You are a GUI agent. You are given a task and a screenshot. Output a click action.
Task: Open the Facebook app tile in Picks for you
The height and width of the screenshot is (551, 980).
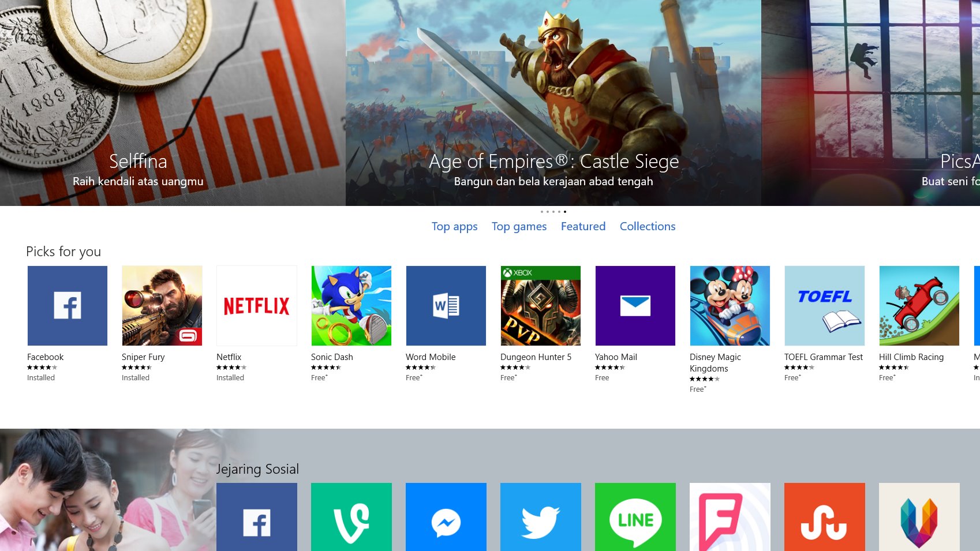point(68,306)
